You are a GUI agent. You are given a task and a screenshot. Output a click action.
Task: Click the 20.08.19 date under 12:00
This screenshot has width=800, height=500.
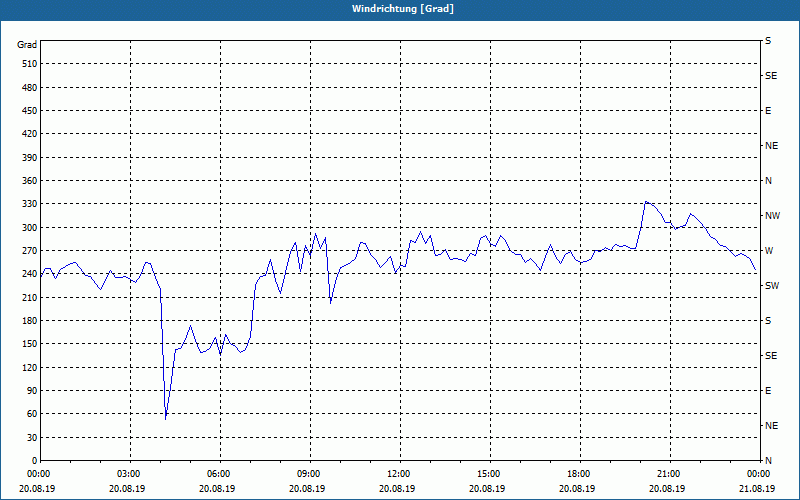pos(397,488)
